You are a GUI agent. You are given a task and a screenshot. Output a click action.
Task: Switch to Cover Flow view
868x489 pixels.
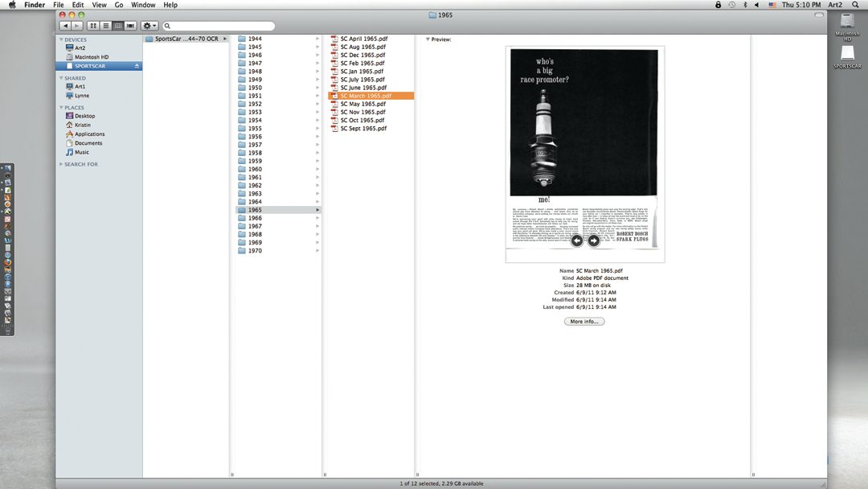click(x=130, y=26)
